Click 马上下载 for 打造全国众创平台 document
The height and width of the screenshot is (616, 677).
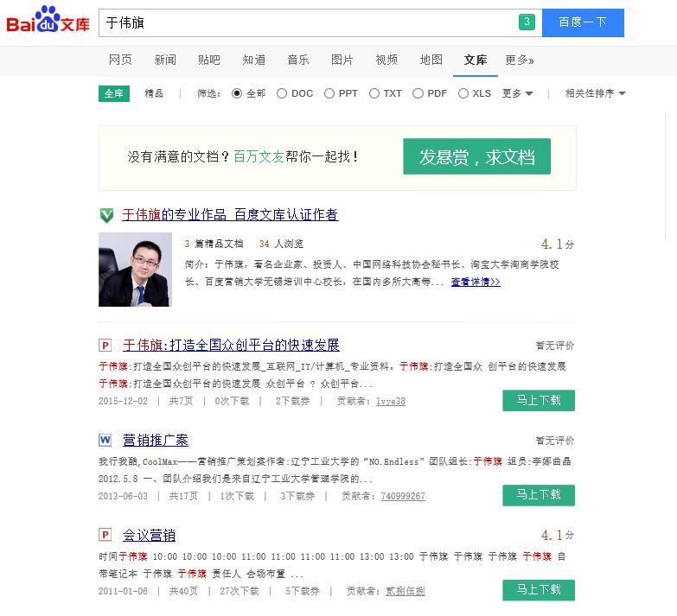(x=539, y=400)
